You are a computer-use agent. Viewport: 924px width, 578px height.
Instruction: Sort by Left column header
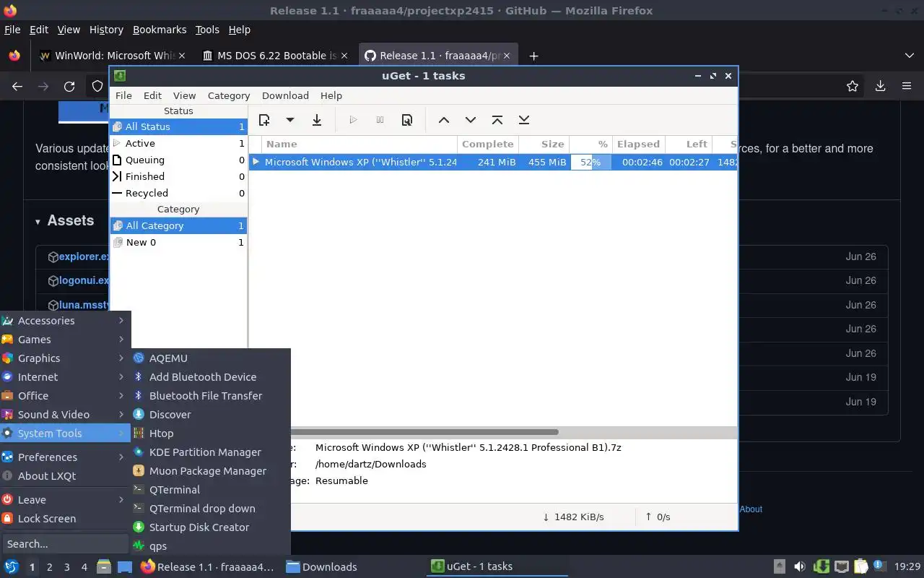point(688,144)
